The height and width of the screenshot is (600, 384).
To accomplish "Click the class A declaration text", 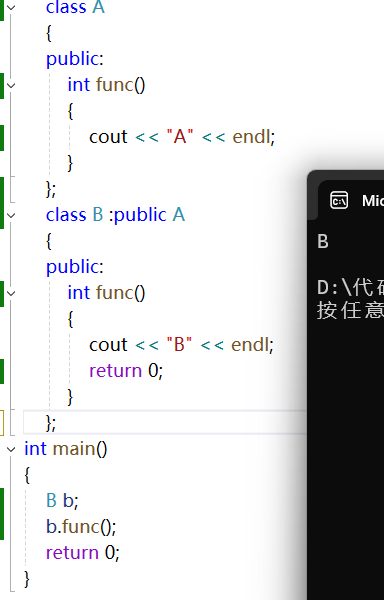I will point(75,7).
